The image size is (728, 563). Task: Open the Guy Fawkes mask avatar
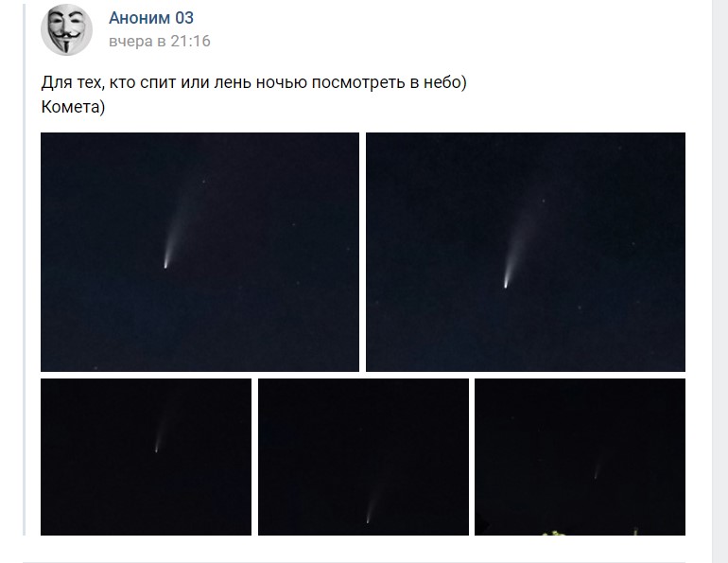pyautogui.click(x=66, y=29)
